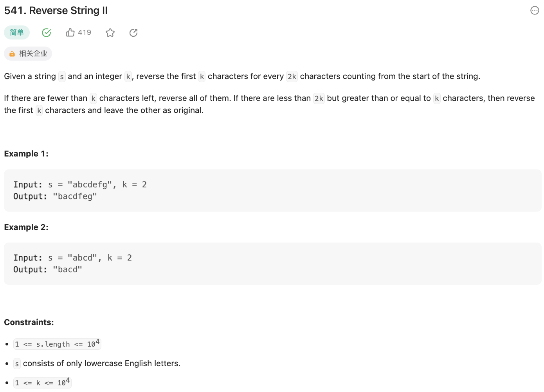544x392 pixels.
Task: Open the more options ellipsis menu
Action: coord(535,11)
